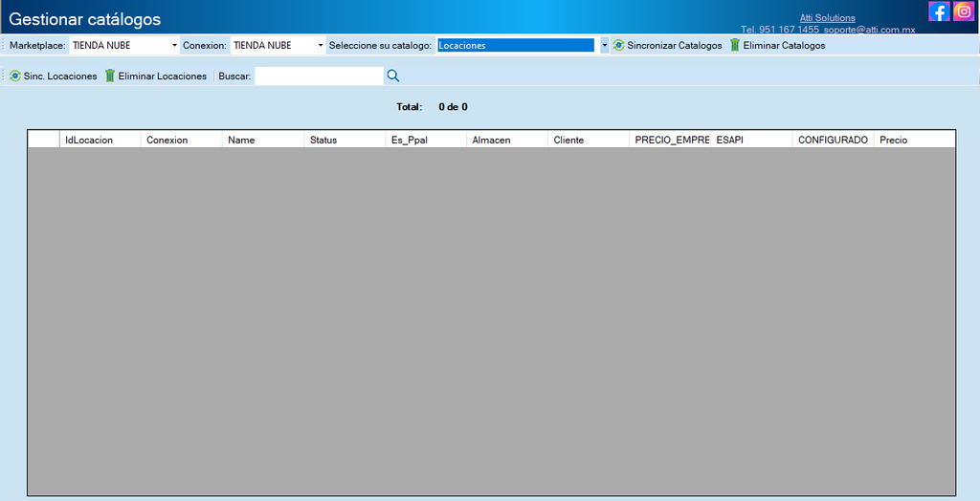Click the soporte@atti.com.mx contact text
Viewport: 980px width, 501px height.
tap(869, 30)
